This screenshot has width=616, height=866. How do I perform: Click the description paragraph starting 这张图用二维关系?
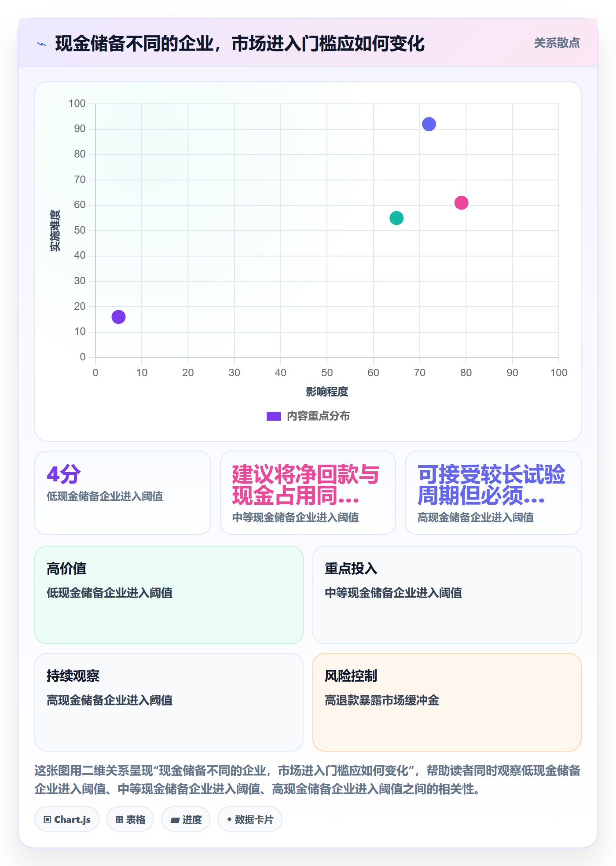pyautogui.click(x=308, y=780)
